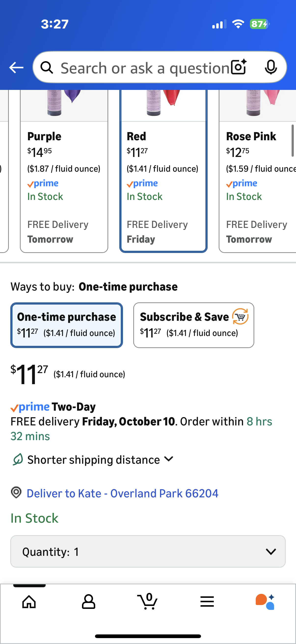The width and height of the screenshot is (296, 644).
Task: Tap Deliver to Kate address link
Action: point(122,493)
